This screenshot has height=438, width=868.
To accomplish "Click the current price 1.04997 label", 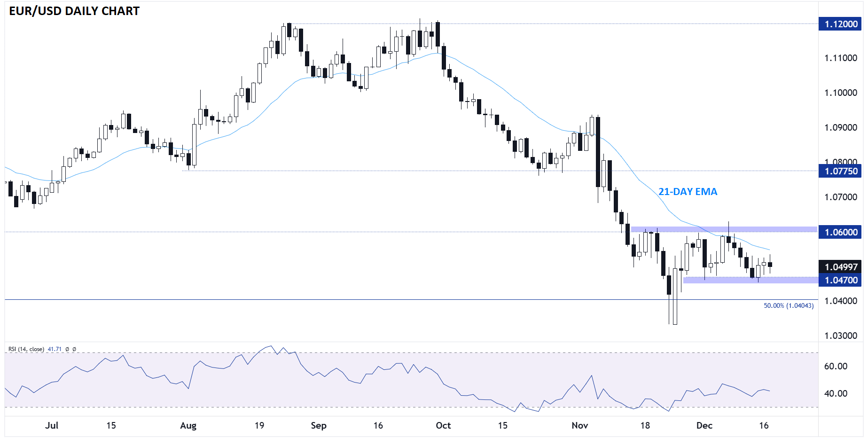I will point(840,267).
